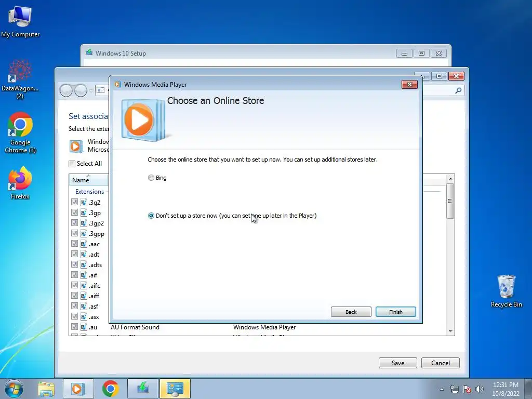Go Back in the Windows Media Player dialog

(x=351, y=312)
